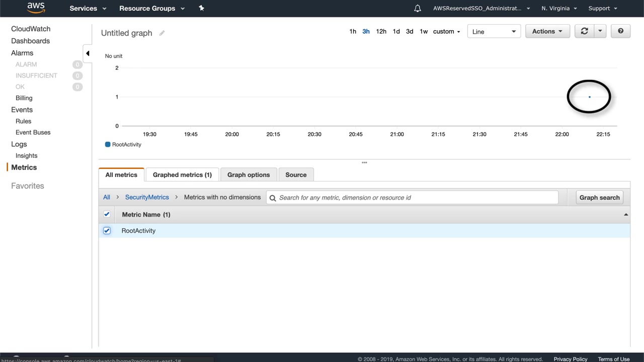This screenshot has width=644, height=362.
Task: Open the Privacy Policy footer link
Action: click(571, 359)
